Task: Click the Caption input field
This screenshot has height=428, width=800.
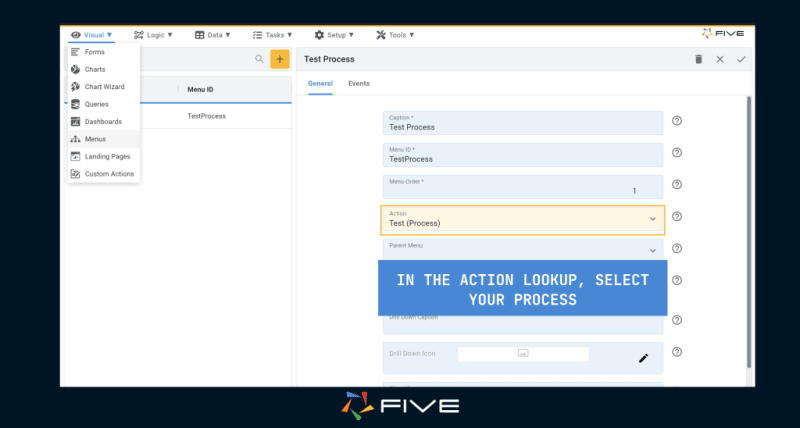Action: point(523,123)
